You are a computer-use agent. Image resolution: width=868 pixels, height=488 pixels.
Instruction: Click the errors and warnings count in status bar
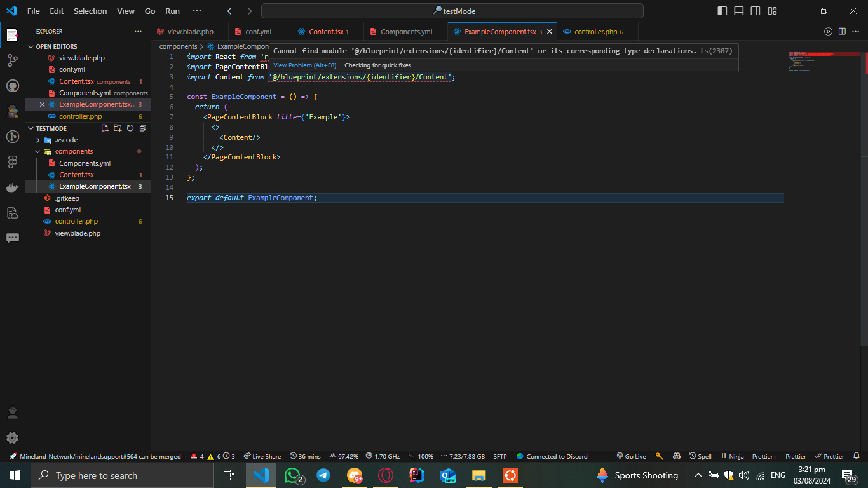click(212, 456)
